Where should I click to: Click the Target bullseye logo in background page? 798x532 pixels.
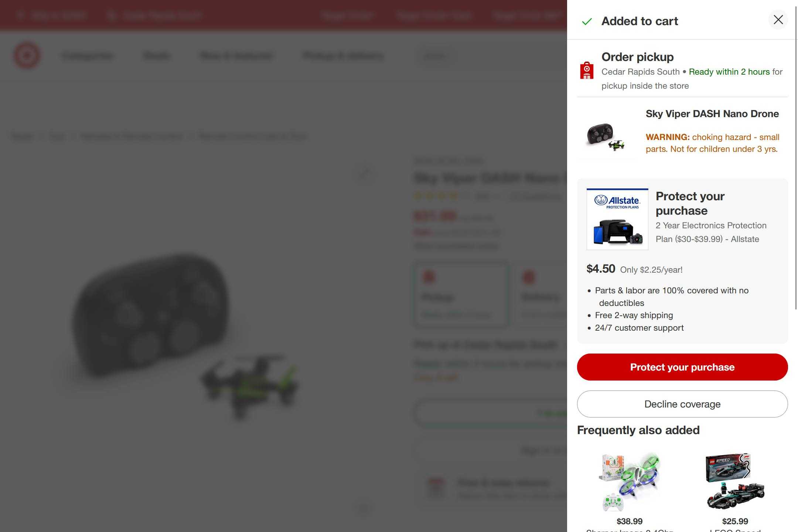pos(27,55)
